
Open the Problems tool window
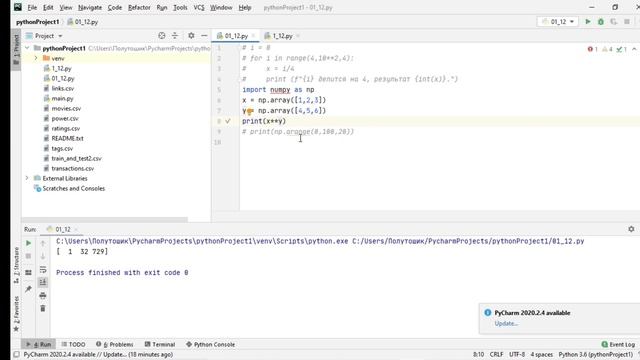115,344
